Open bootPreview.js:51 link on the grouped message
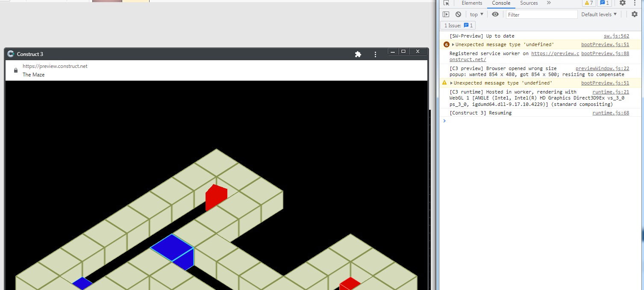 pos(605,44)
